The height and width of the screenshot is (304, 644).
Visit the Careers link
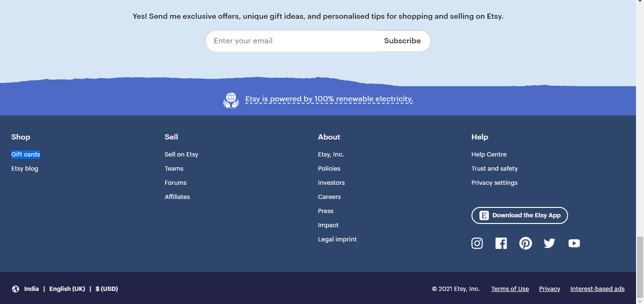330,197
